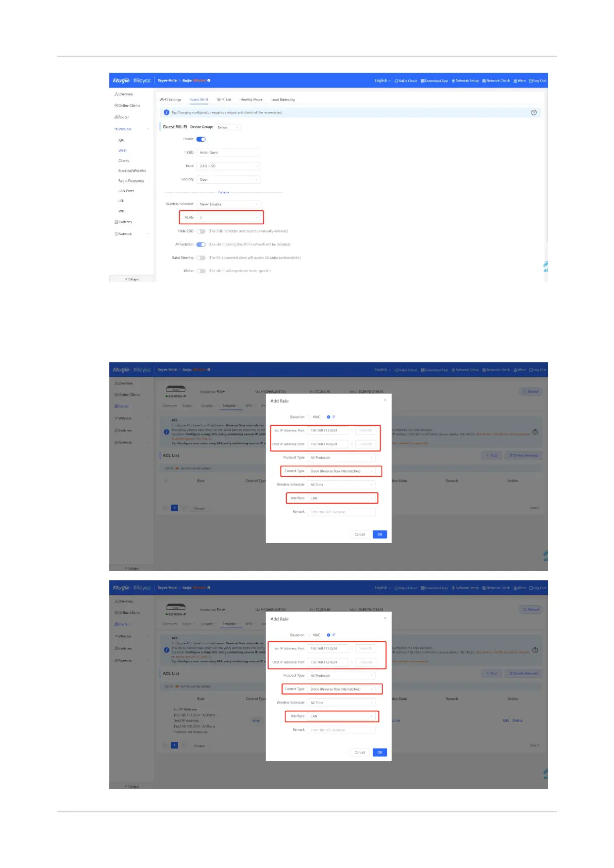Screen dimensions: 614x868
Task: Open Online Clients in Guest Wi-Fi page sidebar
Action: pyautogui.click(x=127, y=106)
